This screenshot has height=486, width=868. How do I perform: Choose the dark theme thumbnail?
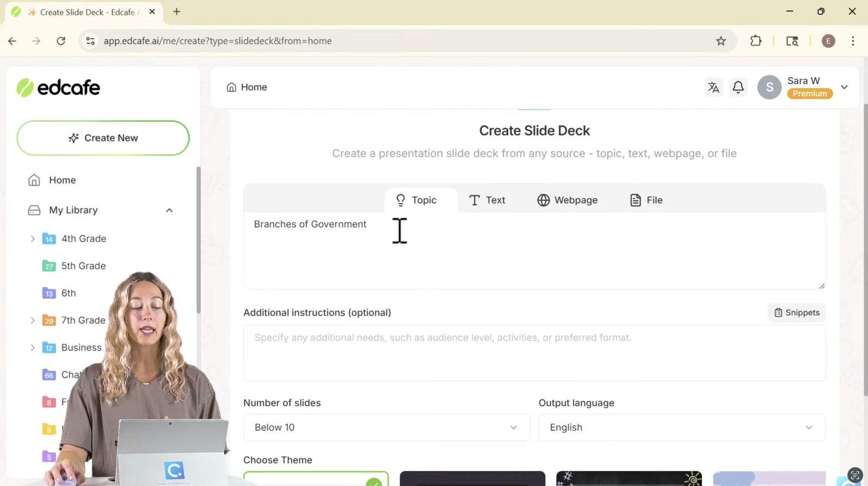pyautogui.click(x=472, y=479)
